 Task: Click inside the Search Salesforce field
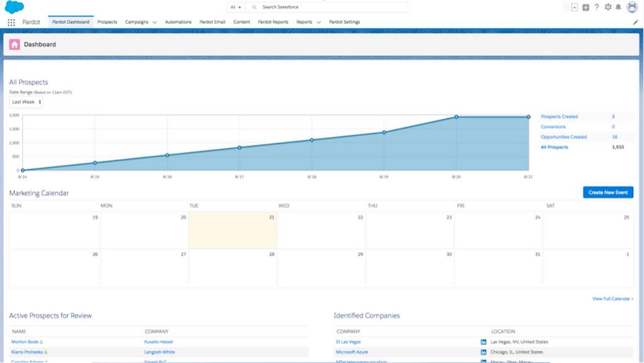[x=327, y=7]
